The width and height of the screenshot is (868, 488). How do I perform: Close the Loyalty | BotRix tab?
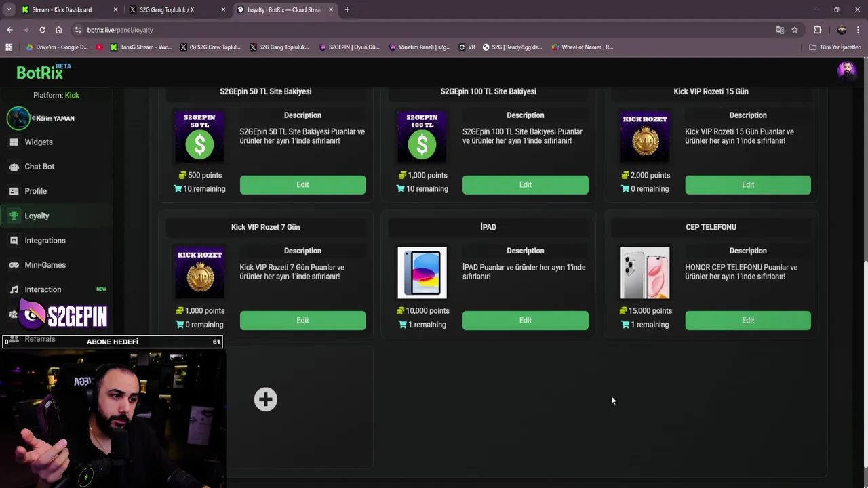click(331, 9)
